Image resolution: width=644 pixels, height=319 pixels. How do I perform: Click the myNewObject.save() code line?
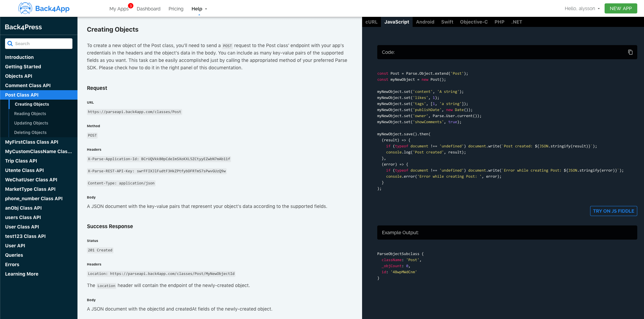tap(404, 134)
